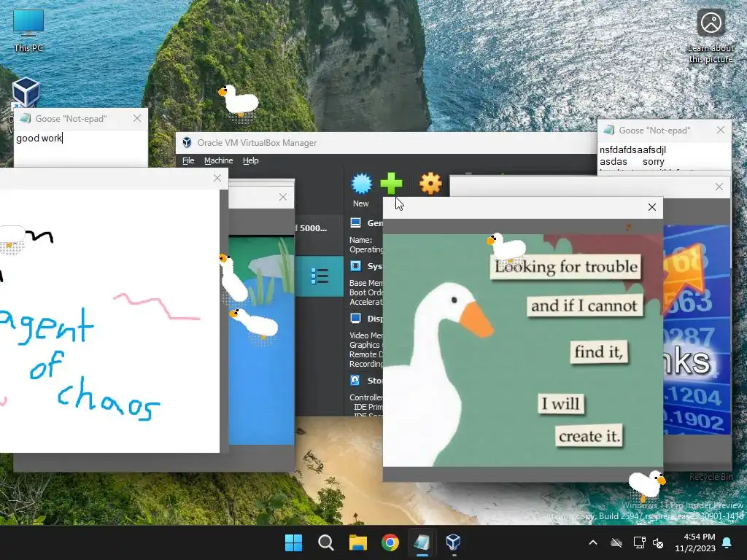Screen dimensions: 747x560
Task: Click the "Video Mem" row under Display
Action: (x=366, y=335)
